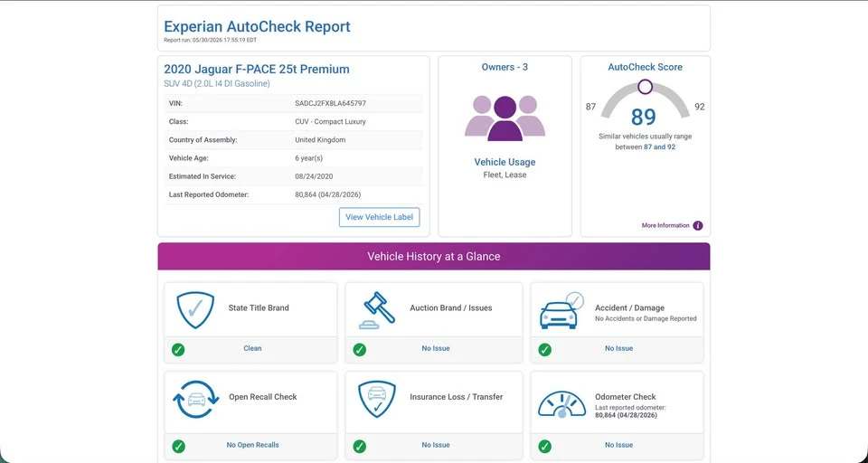Click the No Accidents or Damage Reported text

point(646,318)
